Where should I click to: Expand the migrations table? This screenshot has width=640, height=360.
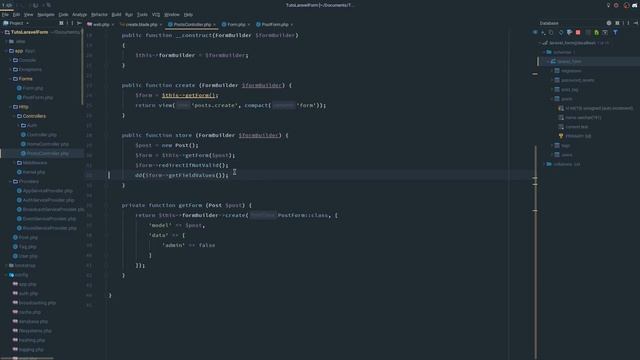tap(552, 71)
